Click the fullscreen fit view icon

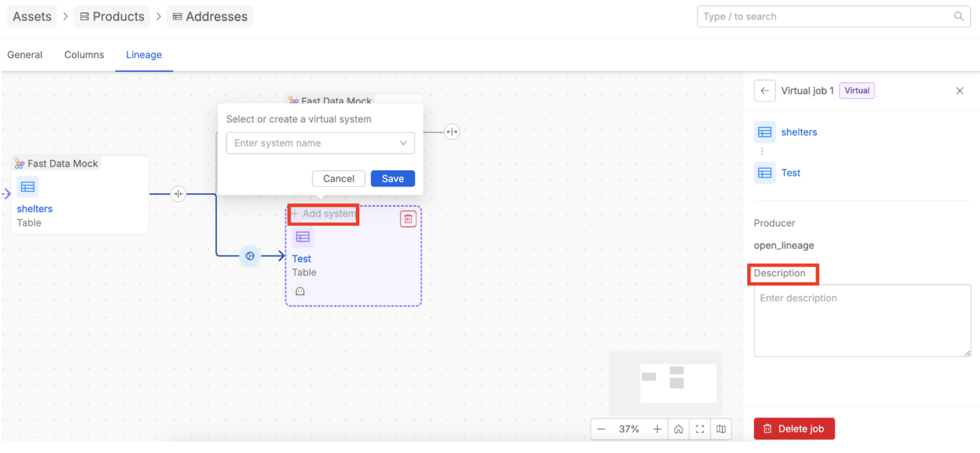pyautogui.click(x=700, y=429)
